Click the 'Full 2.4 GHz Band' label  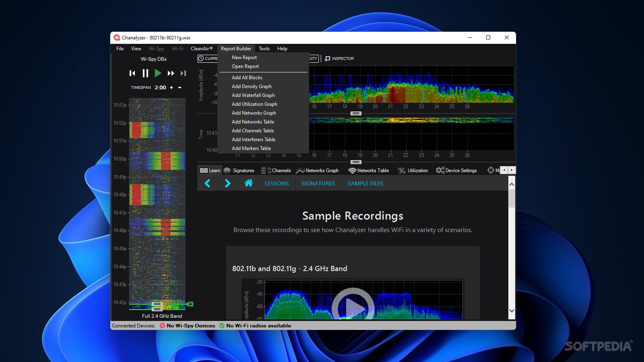[x=162, y=316]
